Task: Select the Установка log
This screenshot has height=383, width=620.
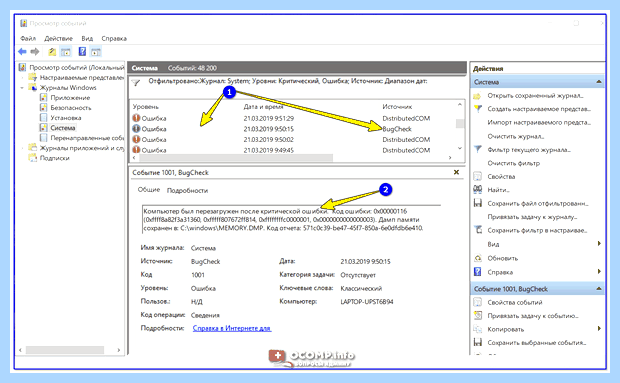Action: (x=66, y=118)
